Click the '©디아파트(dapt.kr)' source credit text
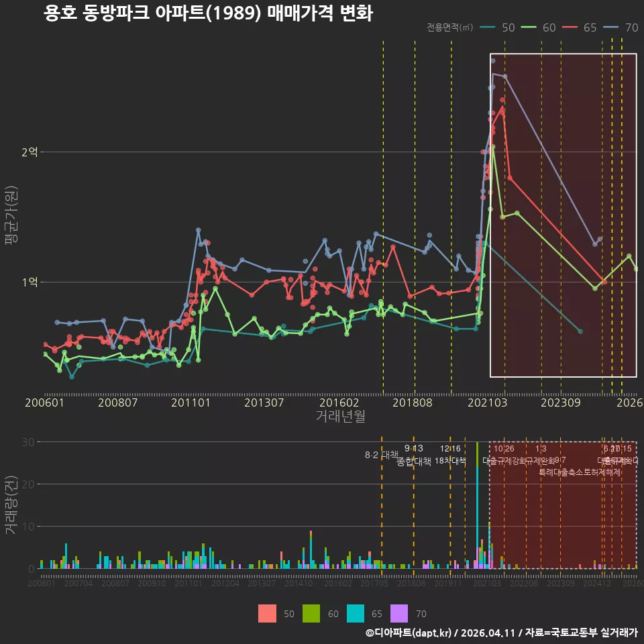This screenshot has height=644, width=644. [x=409, y=633]
